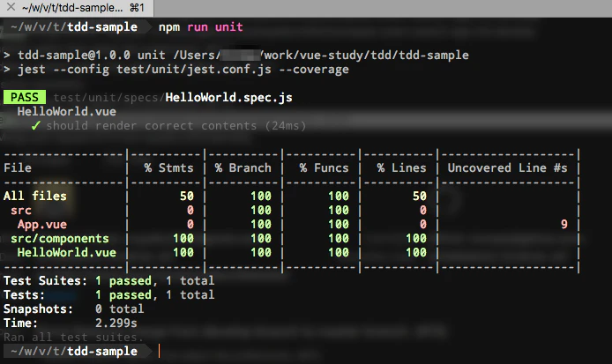Click the bottom prompt ~/w/v/t/tdd-sample
The image size is (612, 364).
pyautogui.click(x=74, y=351)
